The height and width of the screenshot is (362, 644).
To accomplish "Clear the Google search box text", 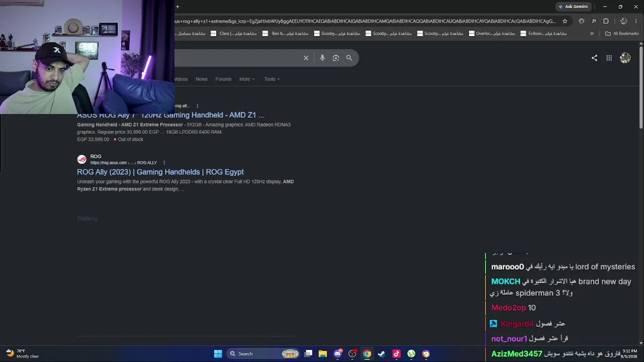I will coord(306,58).
